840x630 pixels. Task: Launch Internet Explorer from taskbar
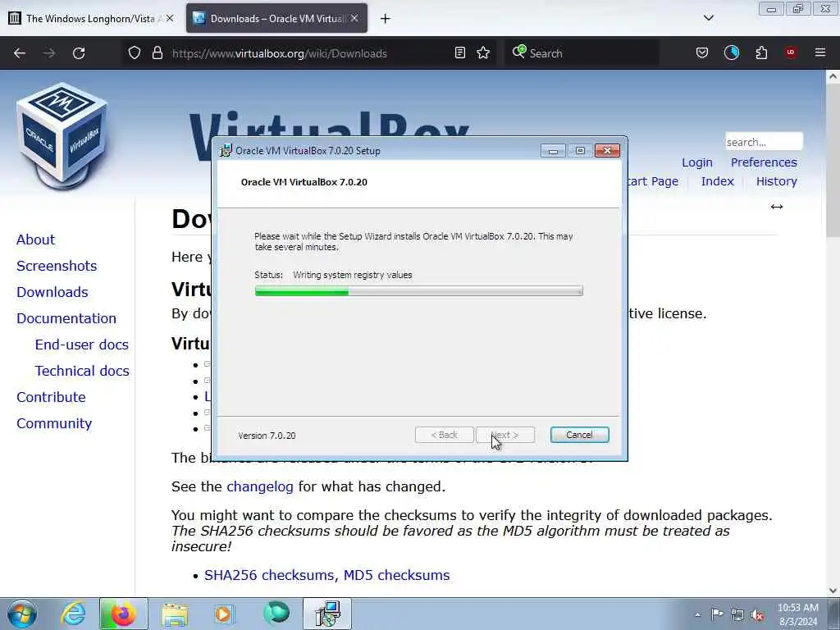73,614
